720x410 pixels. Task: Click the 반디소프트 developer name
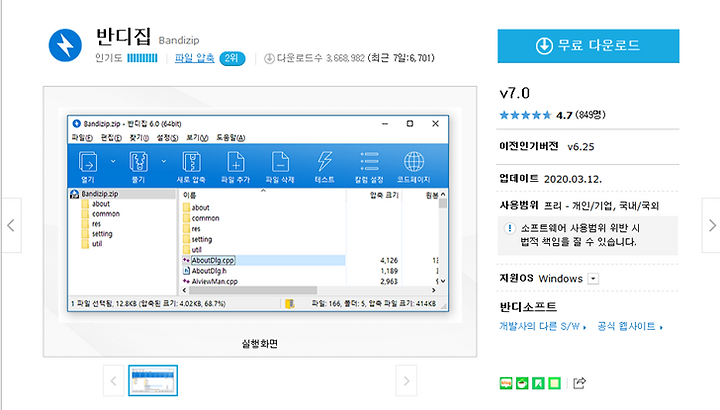528,306
